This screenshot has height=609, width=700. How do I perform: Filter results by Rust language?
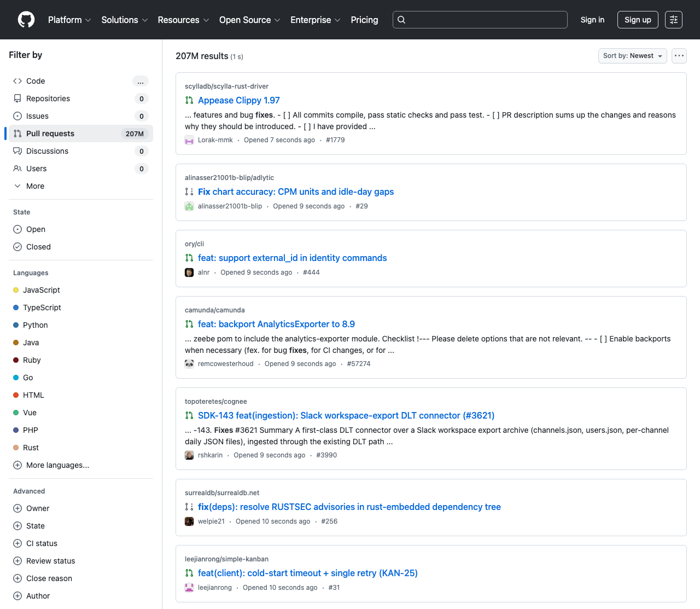click(x=81, y=448)
